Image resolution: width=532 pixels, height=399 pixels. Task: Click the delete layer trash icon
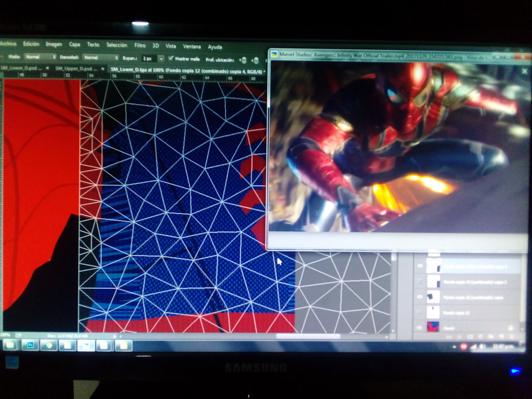point(512,337)
